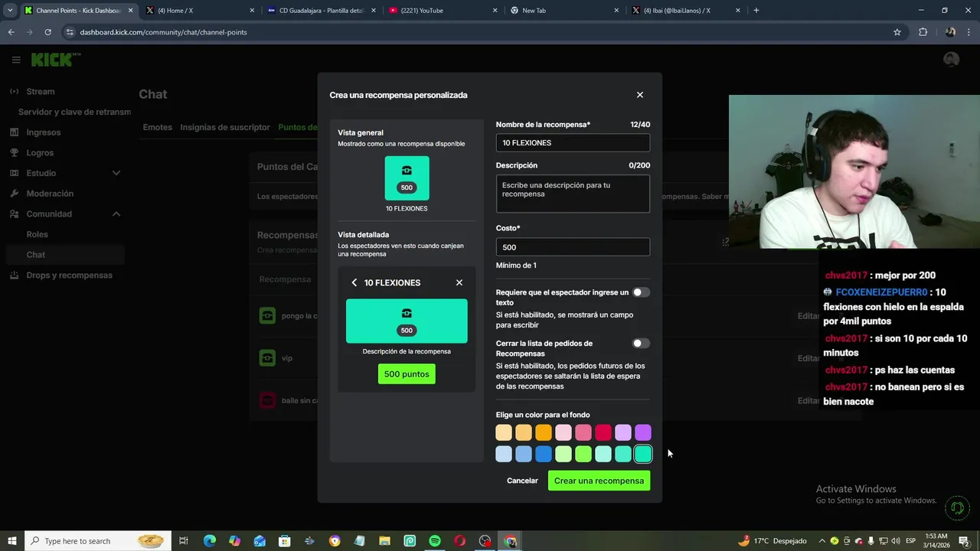This screenshot has height=551, width=980.
Task: Expand the Estudio sidebar section
Action: point(116,173)
